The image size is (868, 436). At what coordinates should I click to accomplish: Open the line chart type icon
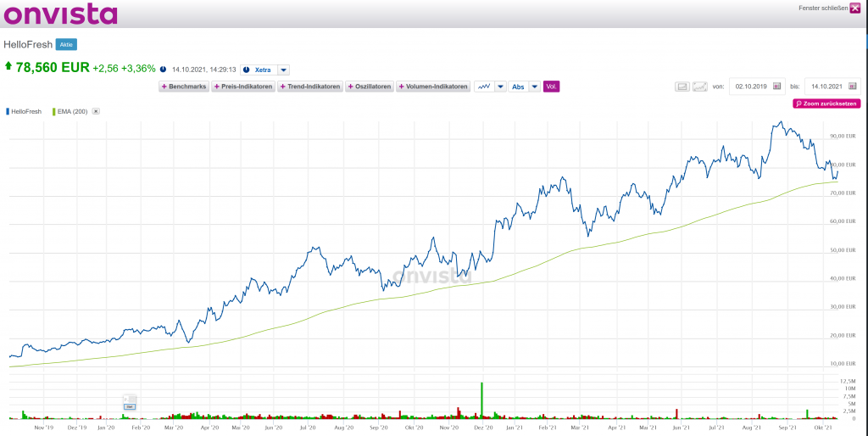[x=485, y=87]
